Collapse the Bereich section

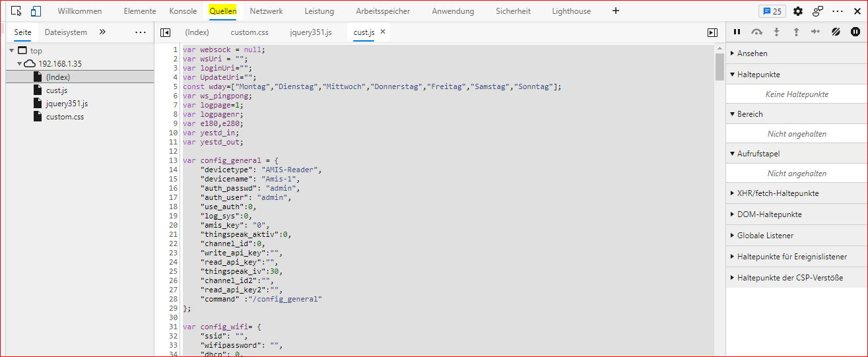pos(797,114)
